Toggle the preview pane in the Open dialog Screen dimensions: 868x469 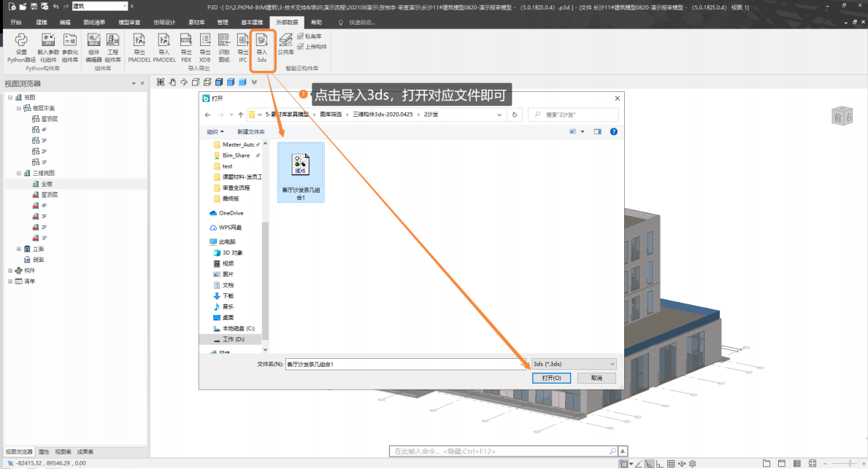pos(597,131)
